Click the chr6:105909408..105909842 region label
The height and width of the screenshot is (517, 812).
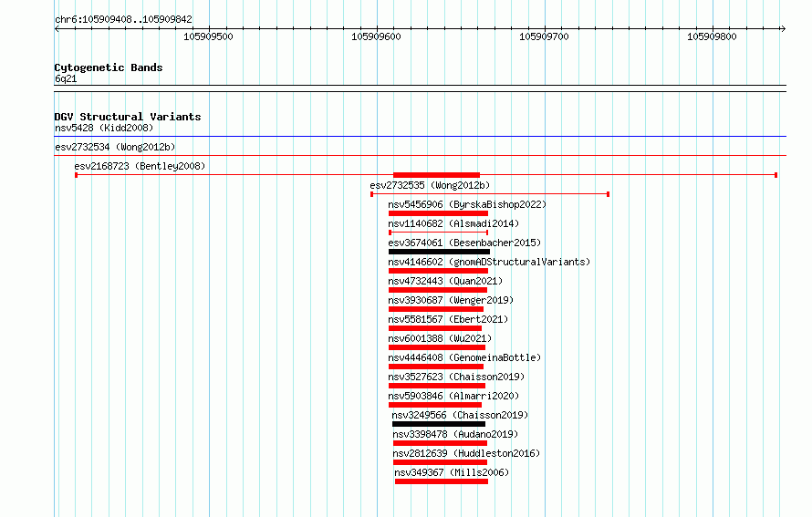[123, 20]
